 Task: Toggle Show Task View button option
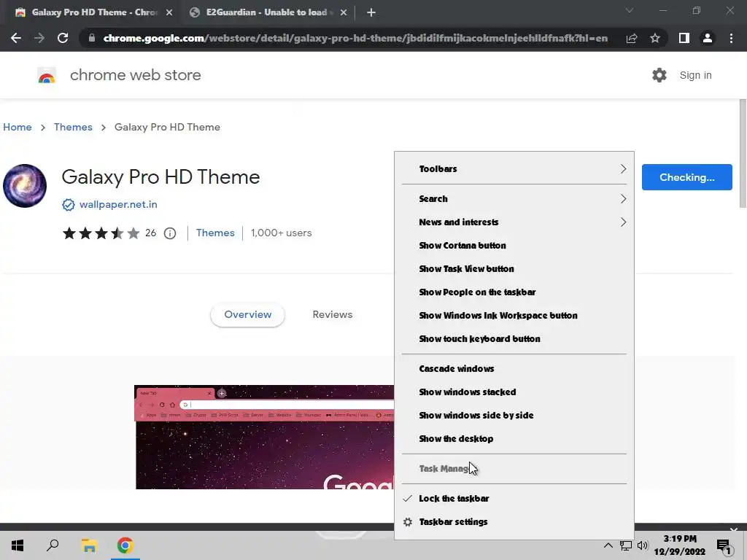pyautogui.click(x=514, y=269)
